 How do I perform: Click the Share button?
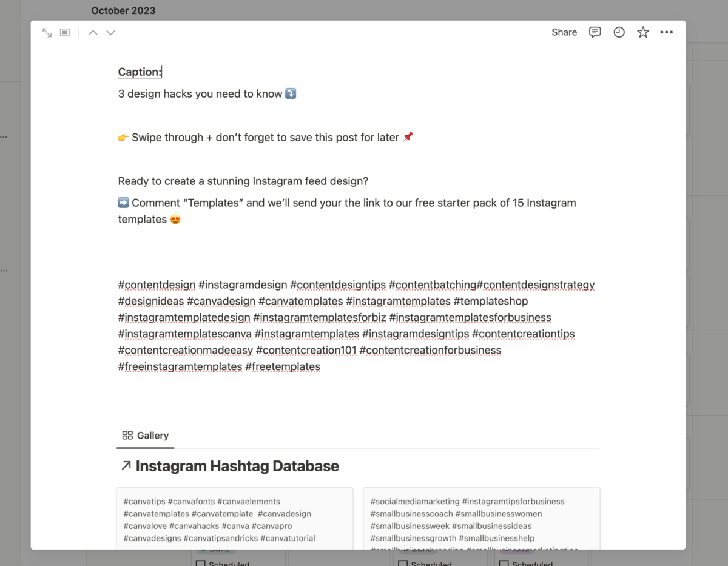564,32
